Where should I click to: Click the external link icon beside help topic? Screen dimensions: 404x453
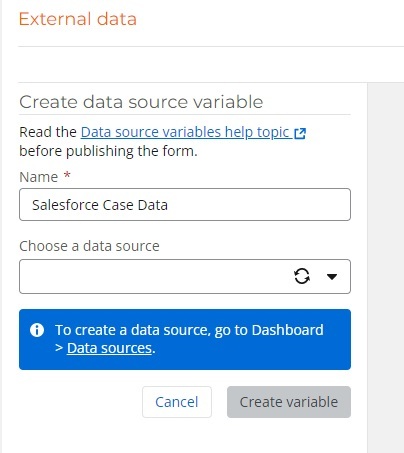pyautogui.click(x=300, y=133)
